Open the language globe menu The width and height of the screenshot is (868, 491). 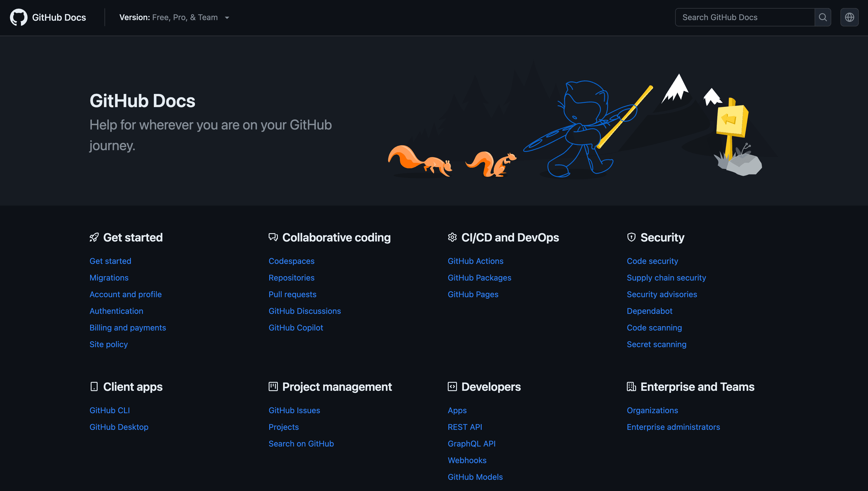849,17
